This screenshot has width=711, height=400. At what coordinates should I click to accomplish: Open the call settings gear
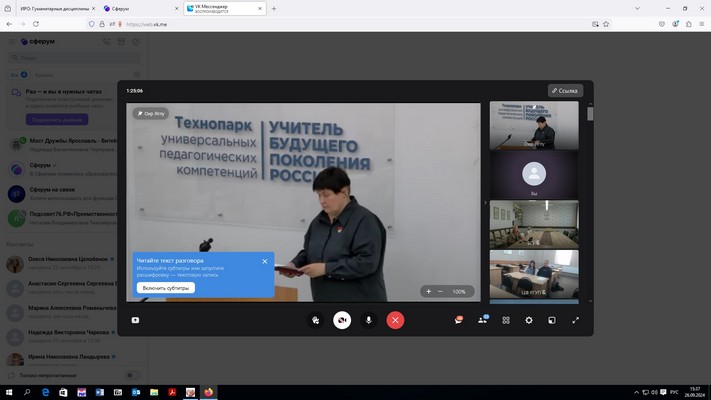click(529, 320)
